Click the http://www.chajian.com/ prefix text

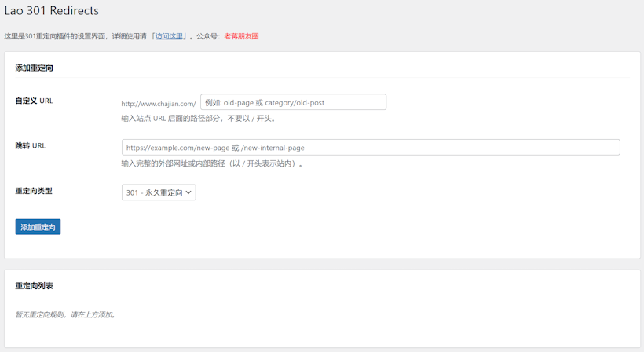(x=159, y=104)
